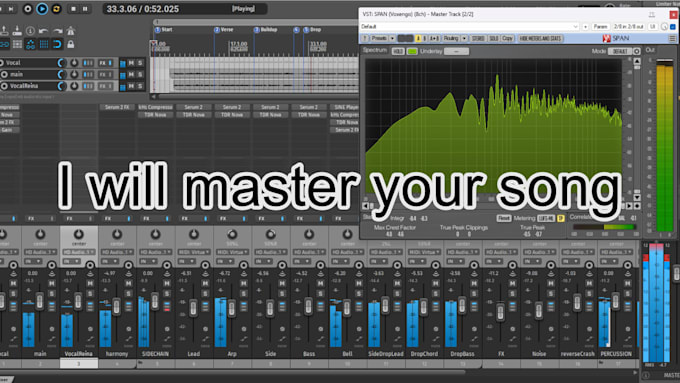Toggle the blue snap magnet icon
This screenshot has height=383, width=680.
pyautogui.click(x=57, y=44)
